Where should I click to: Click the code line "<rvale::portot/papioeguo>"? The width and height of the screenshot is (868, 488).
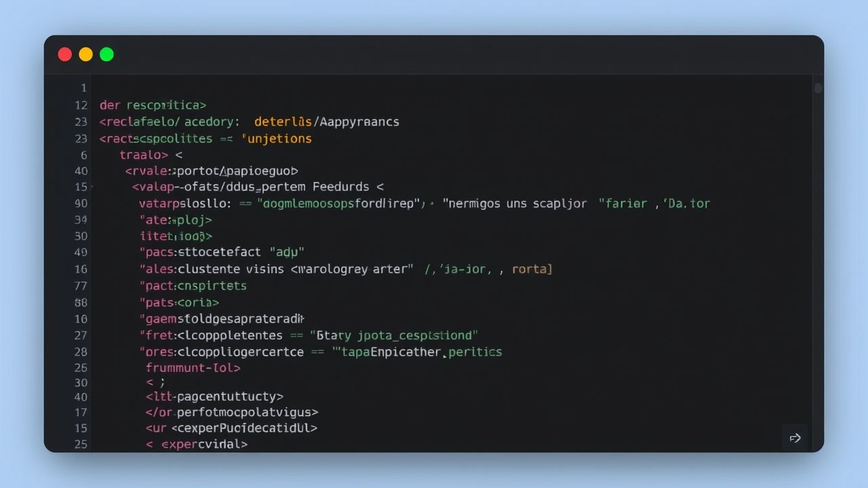click(212, 171)
